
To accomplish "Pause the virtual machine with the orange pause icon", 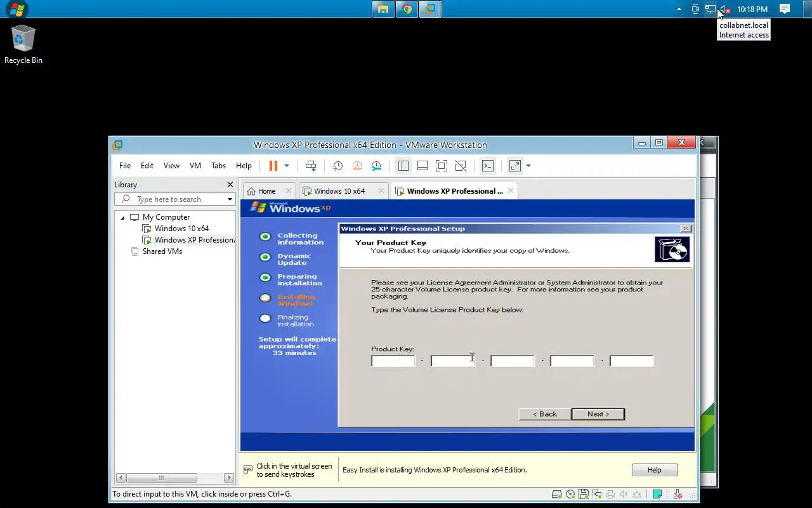I will (x=273, y=166).
